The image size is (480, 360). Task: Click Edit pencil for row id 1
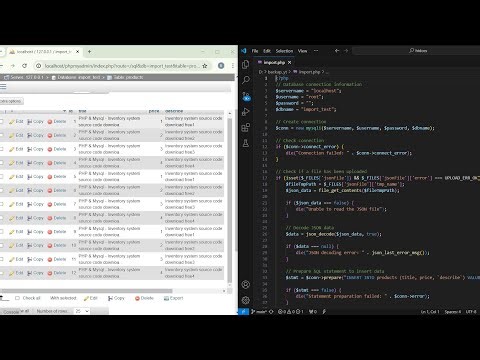12,122
